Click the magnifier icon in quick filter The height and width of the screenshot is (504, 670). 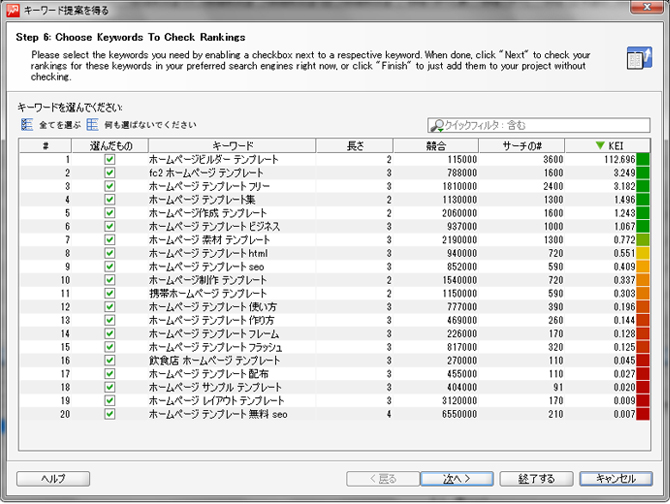pyautogui.click(x=437, y=126)
